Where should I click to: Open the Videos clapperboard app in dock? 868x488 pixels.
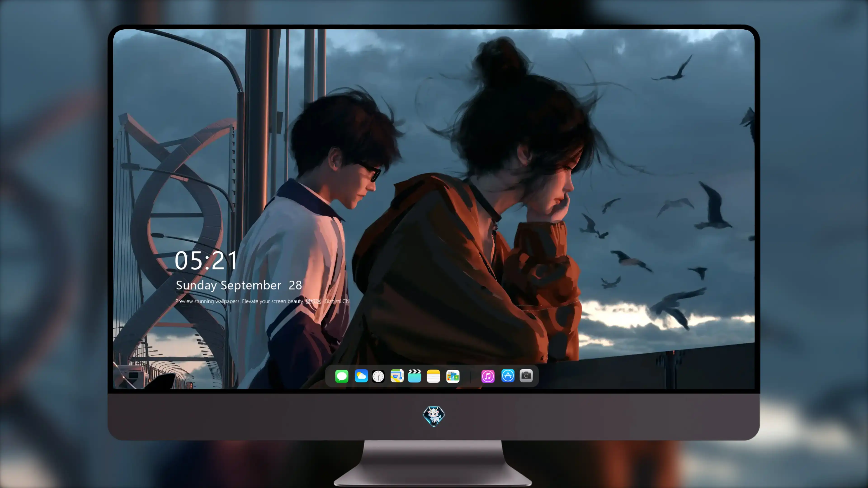coord(415,376)
